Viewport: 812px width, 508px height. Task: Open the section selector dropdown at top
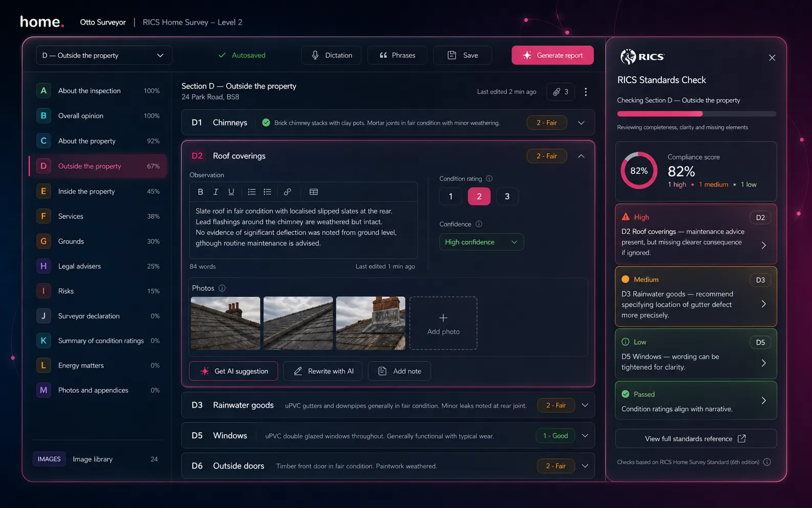tap(104, 55)
